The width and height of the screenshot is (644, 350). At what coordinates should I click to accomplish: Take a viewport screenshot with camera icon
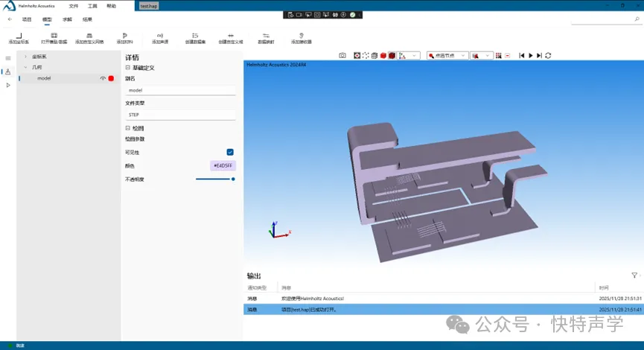click(342, 56)
